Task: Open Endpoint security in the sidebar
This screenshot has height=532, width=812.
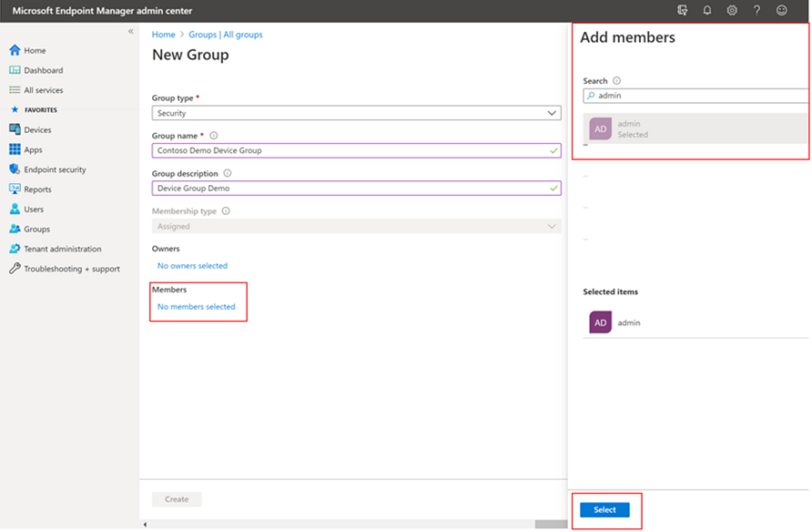Action: coord(55,170)
